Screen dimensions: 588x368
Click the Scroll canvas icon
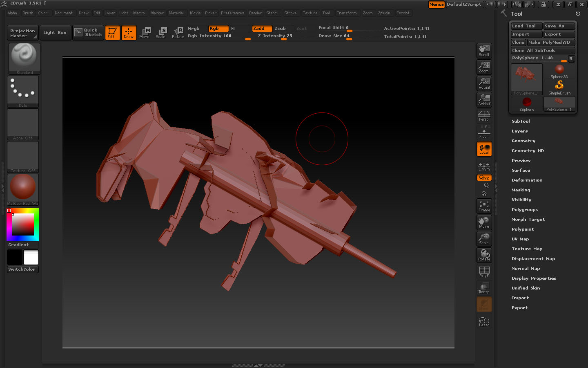(x=484, y=51)
